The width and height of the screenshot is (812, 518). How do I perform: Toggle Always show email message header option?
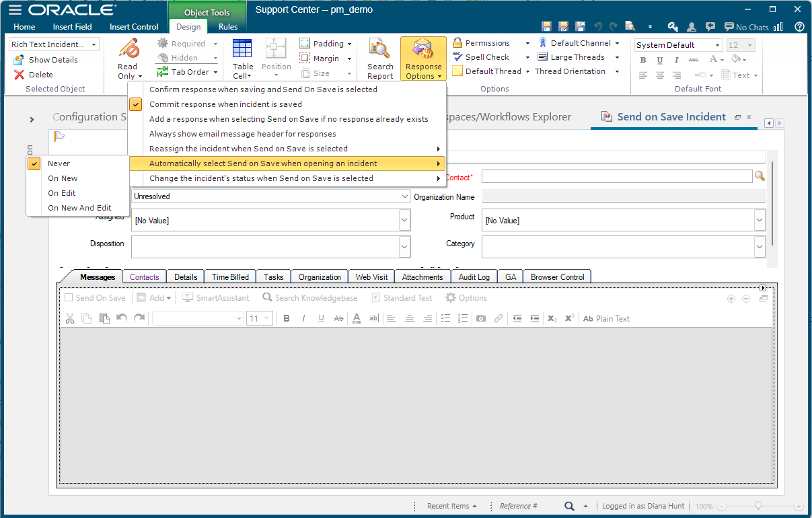point(287,134)
